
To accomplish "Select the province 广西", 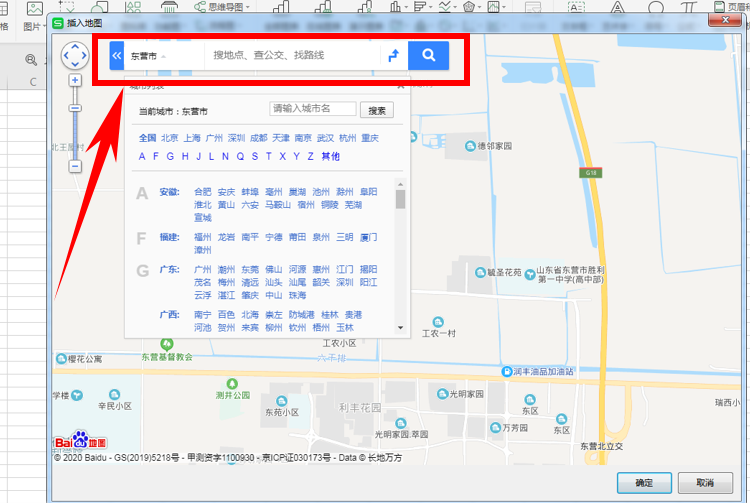I will coord(169,315).
